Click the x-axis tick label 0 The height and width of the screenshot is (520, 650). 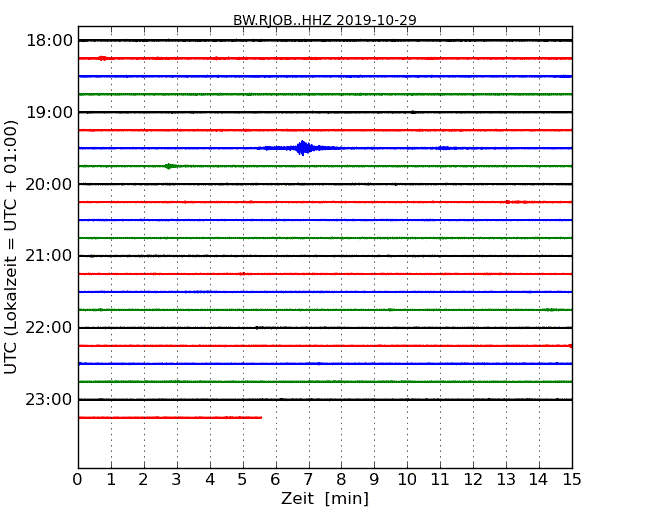coord(78,480)
